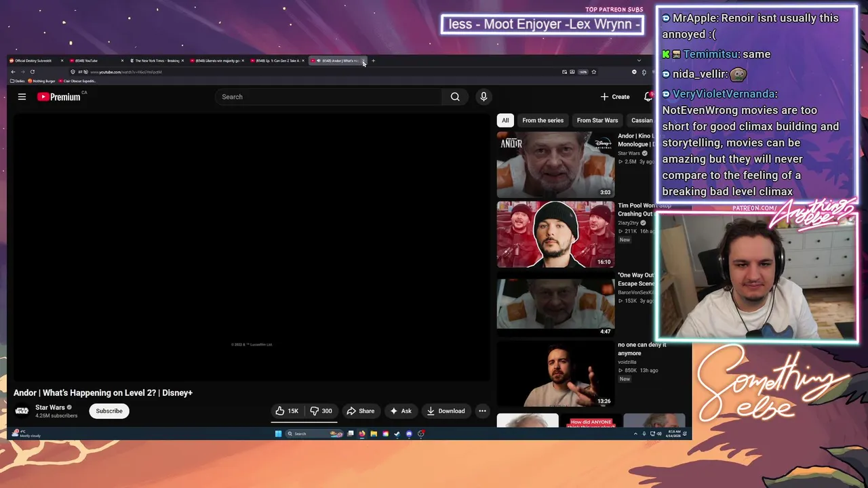Open One Way Out Escape Scene thumbnail
Viewport: 868px width, 488px height.
pyautogui.click(x=555, y=304)
